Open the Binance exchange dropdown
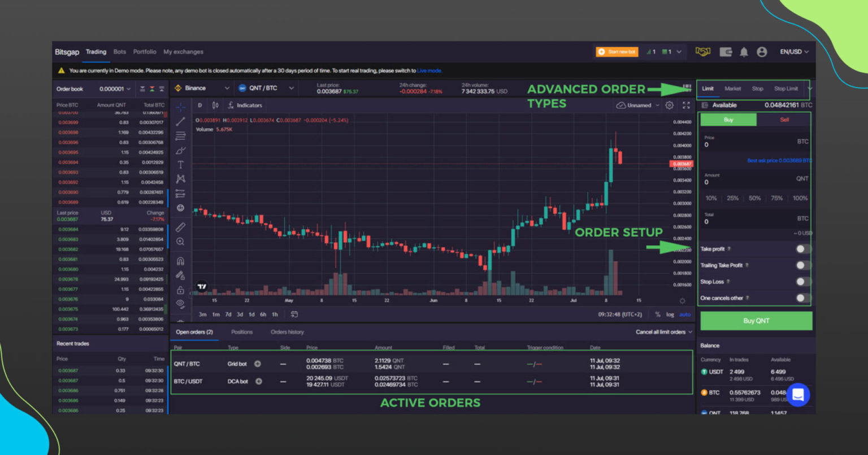 click(202, 88)
